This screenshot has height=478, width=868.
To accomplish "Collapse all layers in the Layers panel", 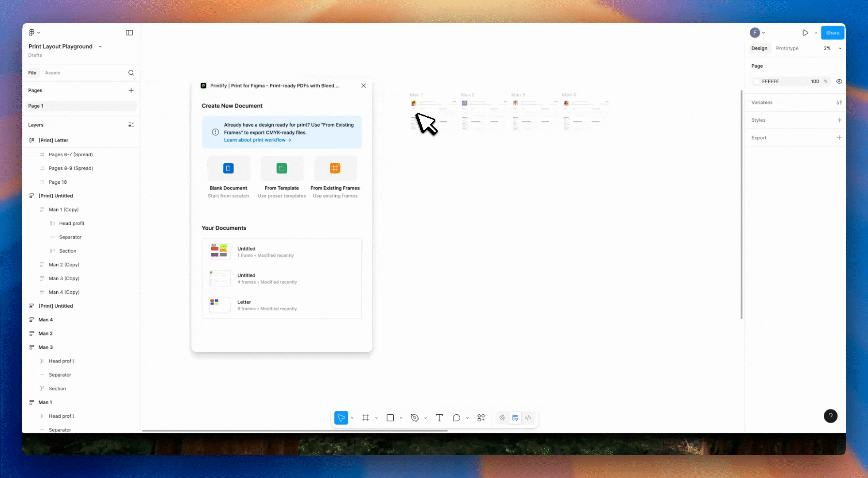I will coord(131,125).
